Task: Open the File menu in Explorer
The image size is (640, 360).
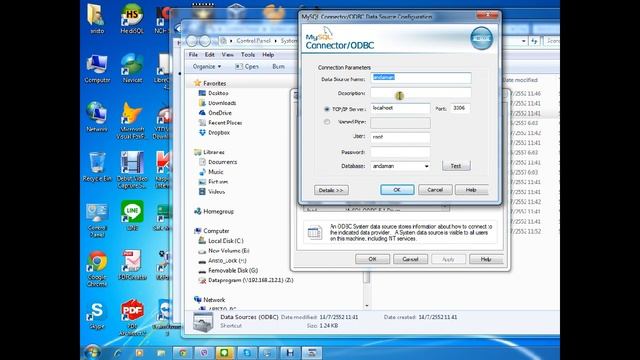Action: tap(193, 55)
